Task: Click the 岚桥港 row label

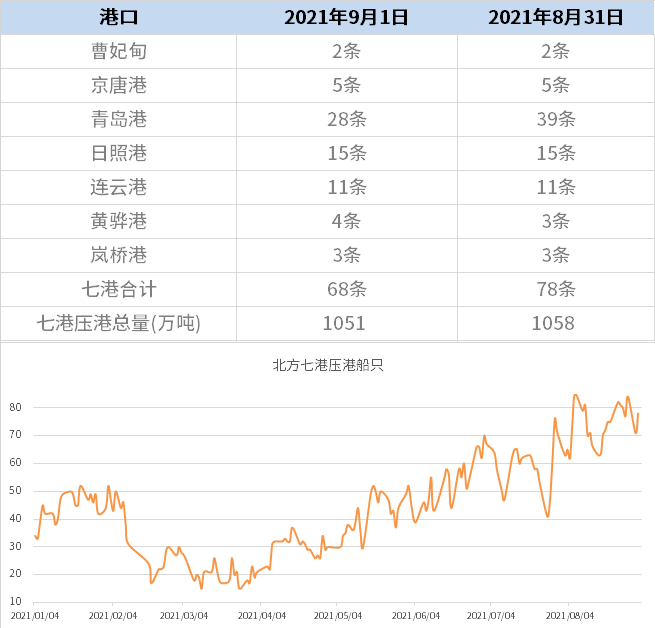Action: (x=118, y=255)
